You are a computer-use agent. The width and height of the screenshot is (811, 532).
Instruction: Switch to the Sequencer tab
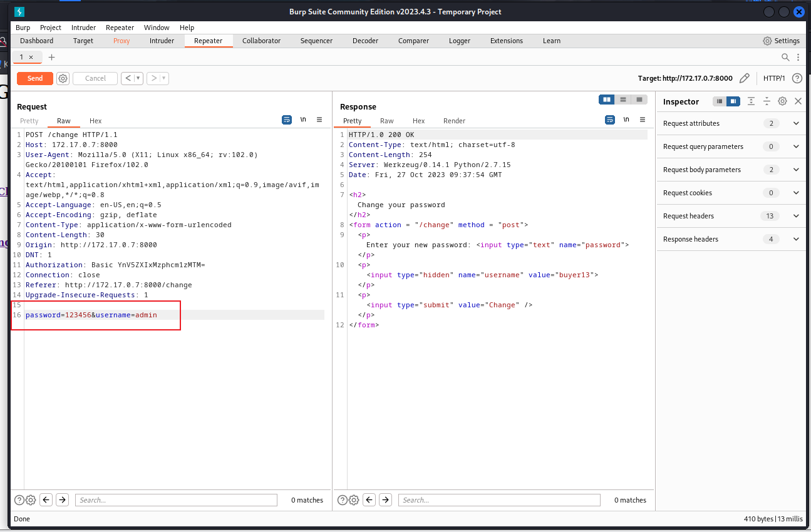[x=316, y=41]
